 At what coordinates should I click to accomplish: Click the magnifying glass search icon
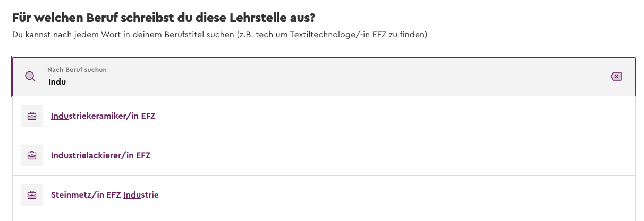pyautogui.click(x=31, y=77)
